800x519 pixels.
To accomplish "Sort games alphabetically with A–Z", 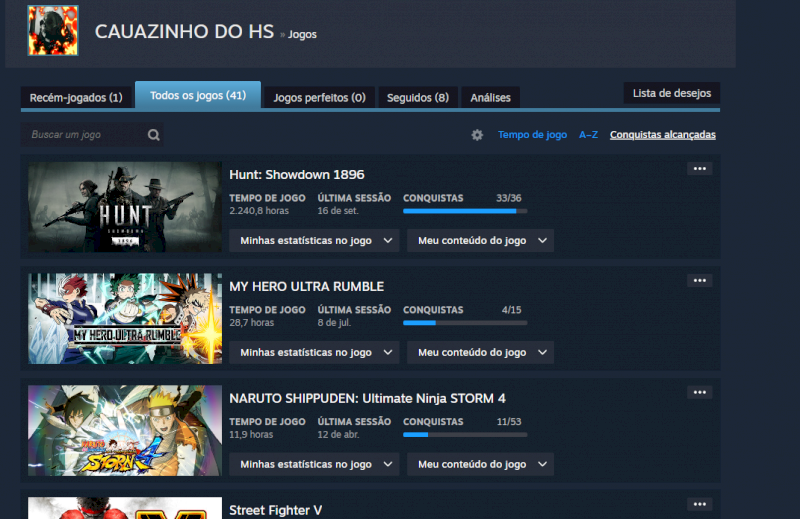I will [x=588, y=135].
